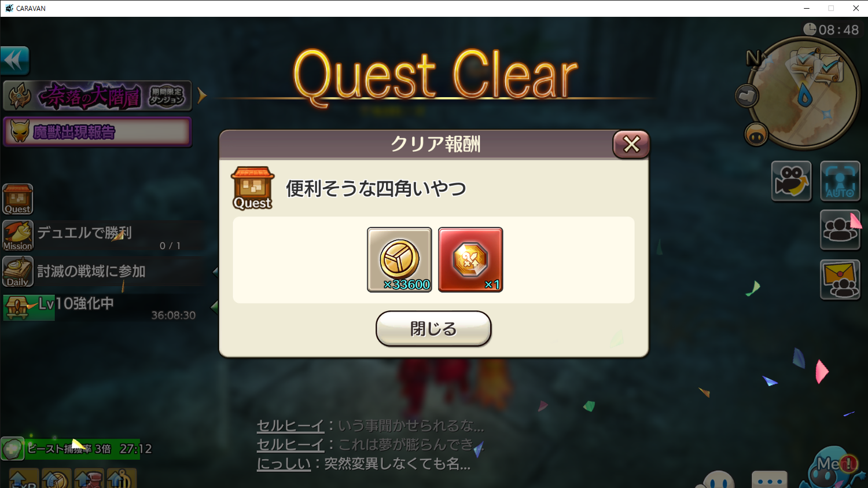
Task: Open the mail invitation icon
Action: coord(840,280)
